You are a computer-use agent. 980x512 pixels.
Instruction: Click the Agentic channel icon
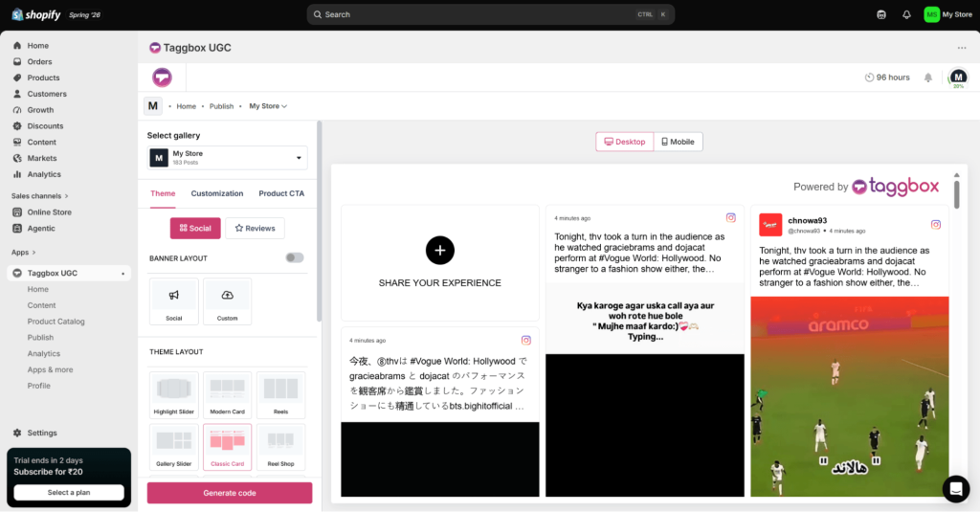click(17, 228)
